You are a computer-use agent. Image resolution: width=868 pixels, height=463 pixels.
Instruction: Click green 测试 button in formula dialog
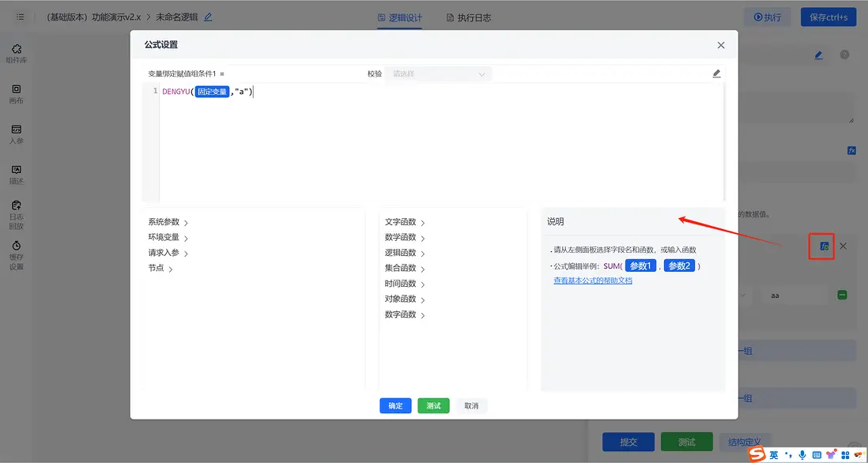pos(433,405)
